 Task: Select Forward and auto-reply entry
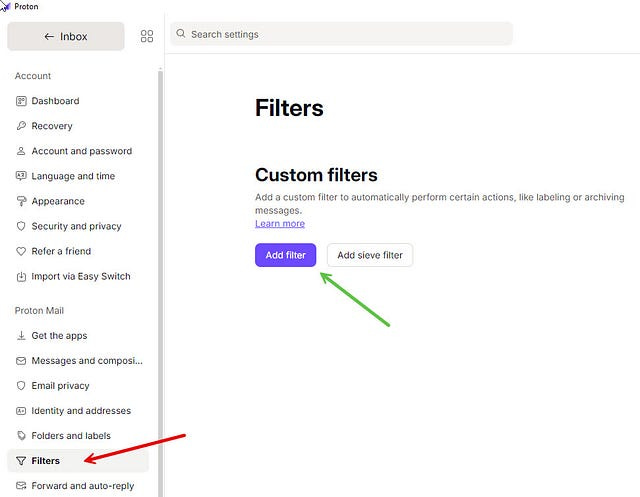click(78, 486)
